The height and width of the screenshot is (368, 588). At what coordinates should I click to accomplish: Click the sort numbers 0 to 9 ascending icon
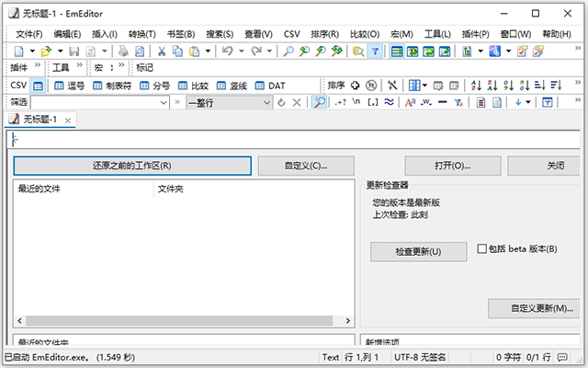508,86
